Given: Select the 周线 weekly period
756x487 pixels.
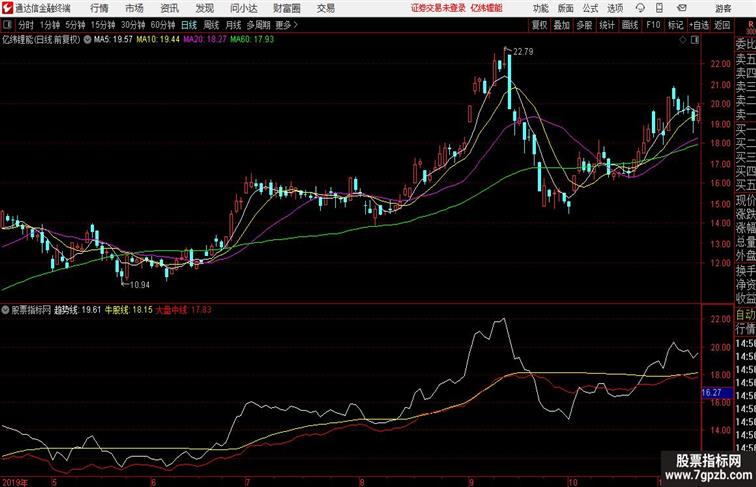Looking at the screenshot, I should (211, 25).
